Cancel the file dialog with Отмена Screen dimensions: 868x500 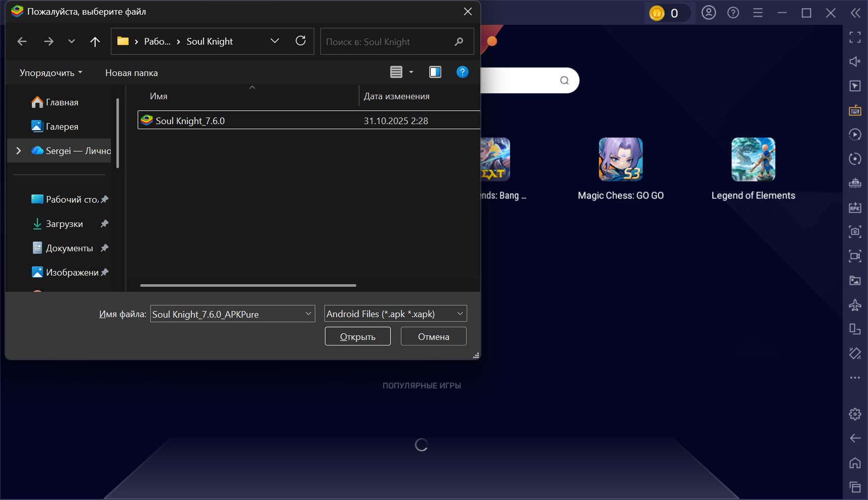point(433,336)
